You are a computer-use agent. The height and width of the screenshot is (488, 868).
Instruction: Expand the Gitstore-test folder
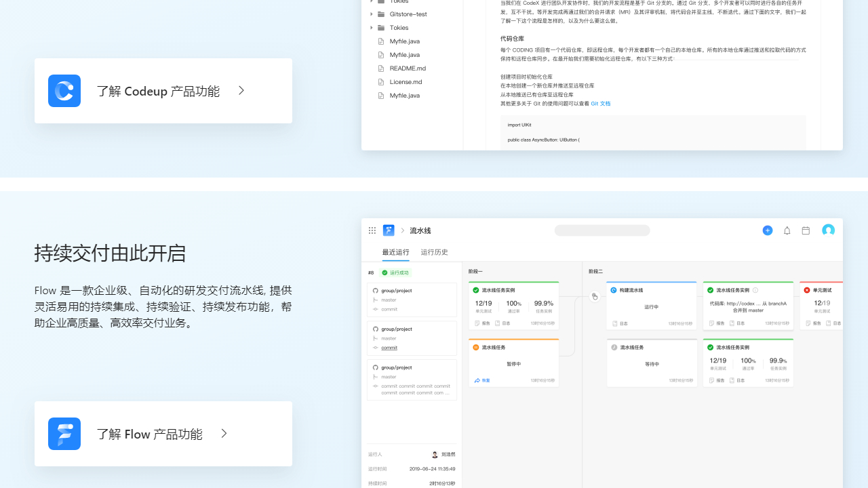pyautogui.click(x=372, y=14)
